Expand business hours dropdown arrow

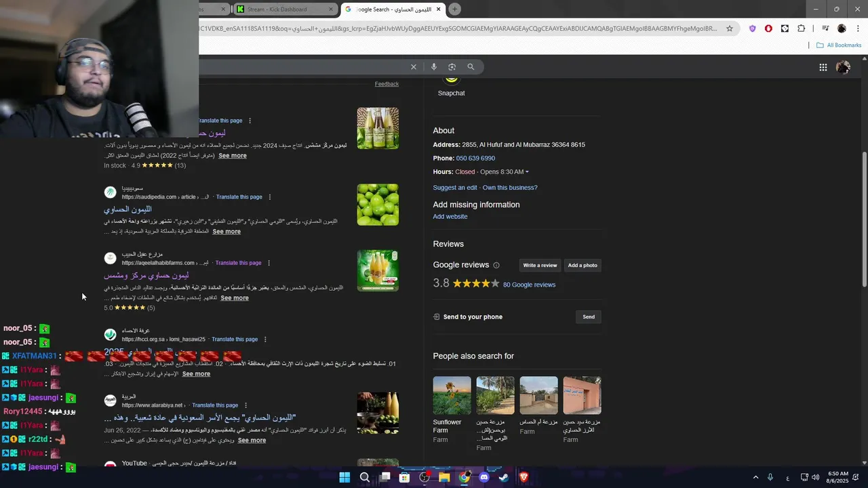527,172
